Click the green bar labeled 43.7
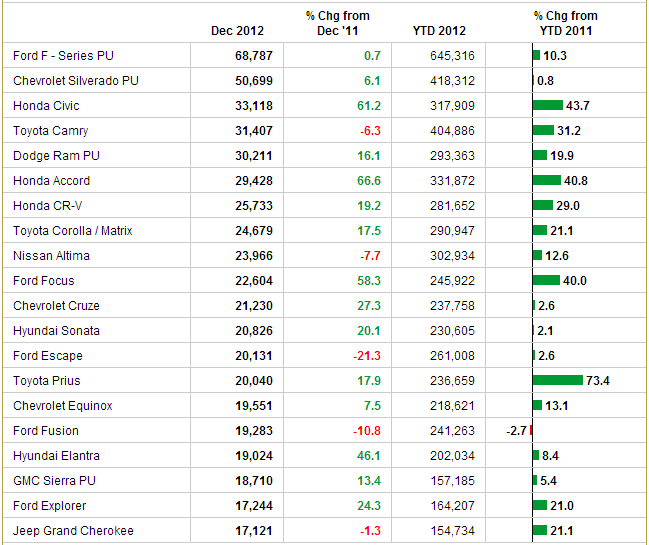Viewport: 649px width, 545px height. pos(548,105)
